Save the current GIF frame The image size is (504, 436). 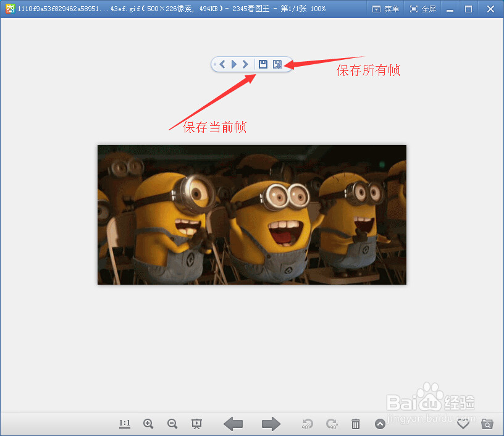tap(264, 64)
